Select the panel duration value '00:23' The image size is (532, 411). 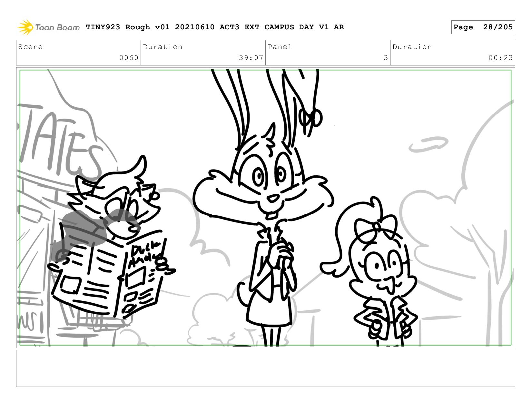pos(500,58)
